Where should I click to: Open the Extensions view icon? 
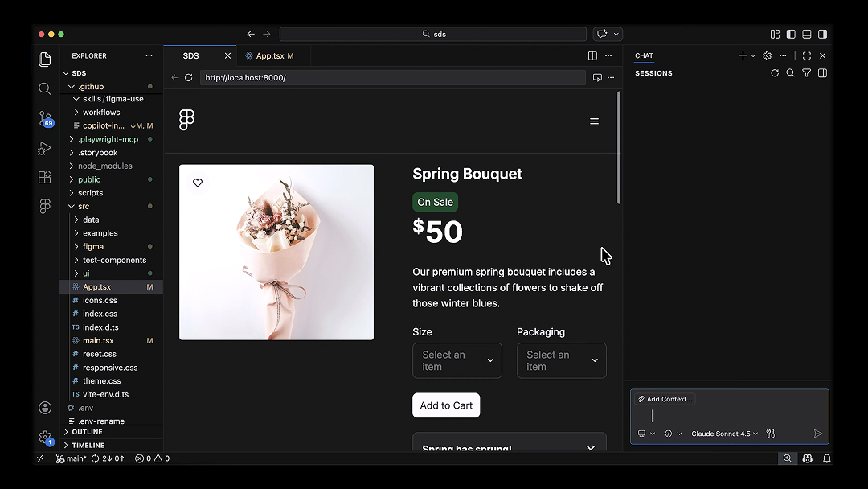click(x=45, y=177)
